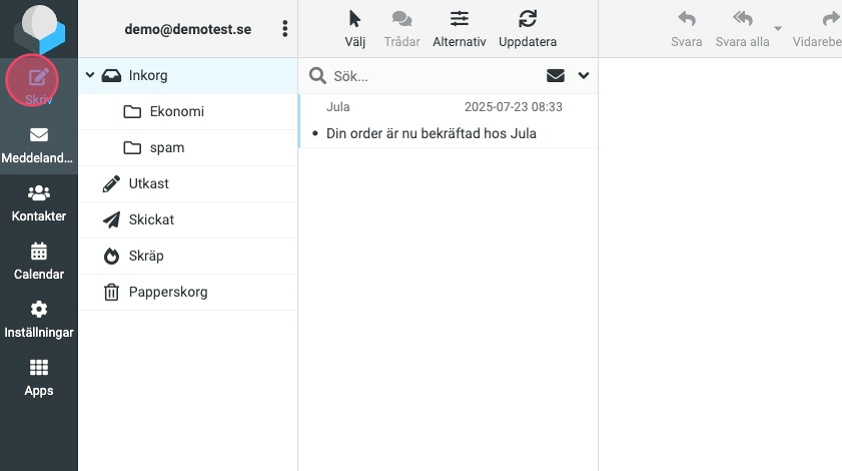The image size is (842, 471).
Task: Open the Apps grid
Action: 38,378
